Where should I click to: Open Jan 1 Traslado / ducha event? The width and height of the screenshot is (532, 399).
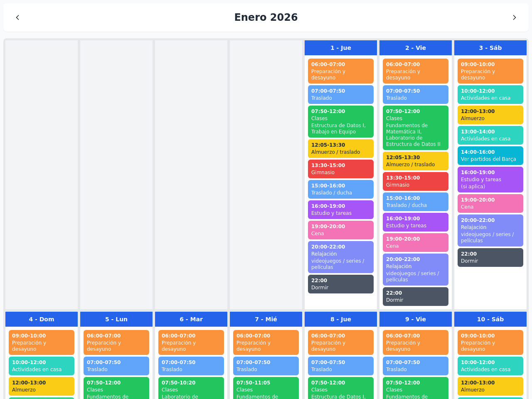click(x=341, y=189)
